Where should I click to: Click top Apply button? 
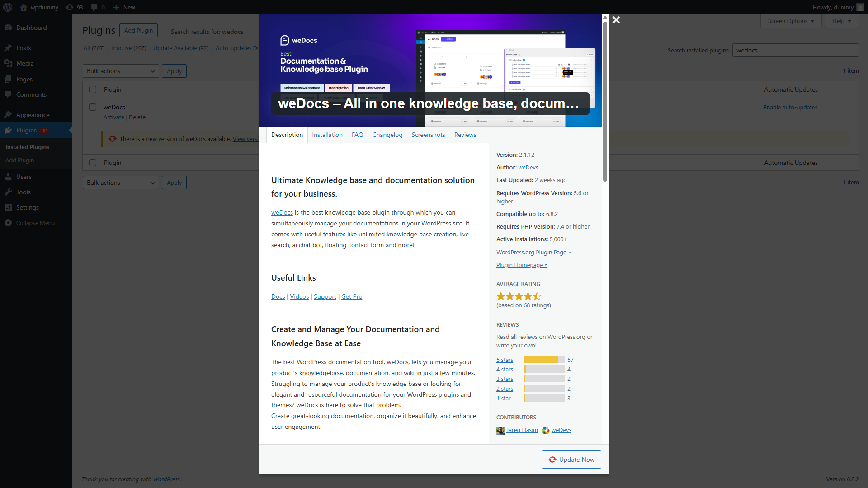click(174, 71)
